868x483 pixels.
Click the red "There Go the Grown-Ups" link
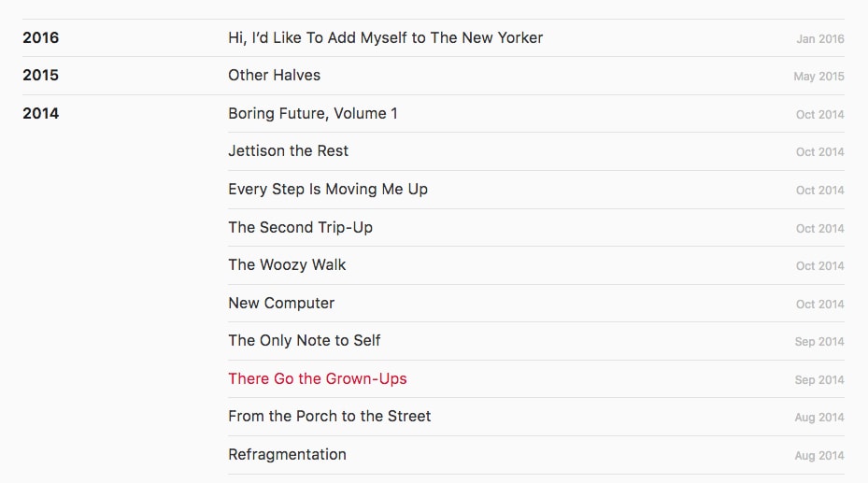pyautogui.click(x=317, y=379)
